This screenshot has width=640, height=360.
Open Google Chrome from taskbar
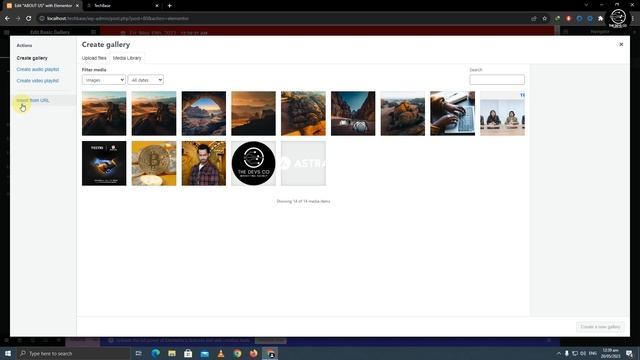[237, 353]
